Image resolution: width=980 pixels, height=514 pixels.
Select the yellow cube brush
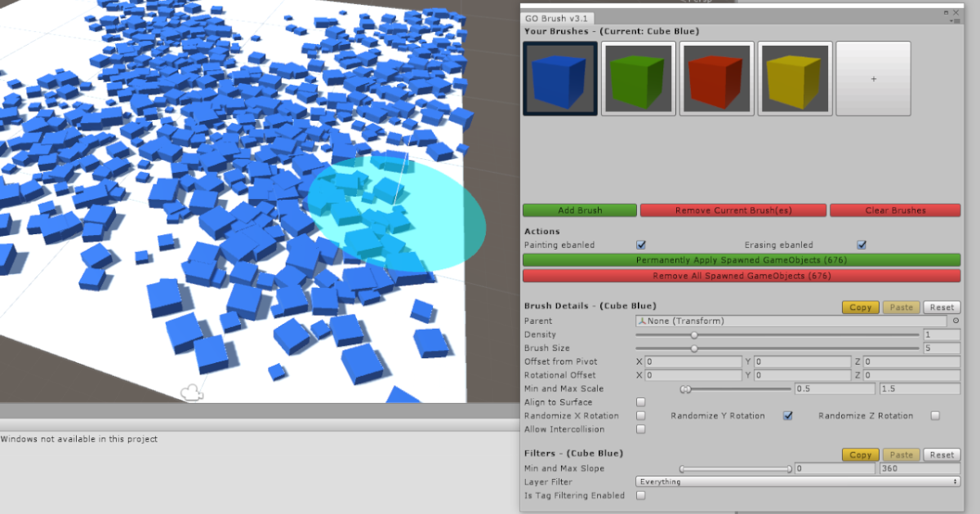tap(795, 78)
